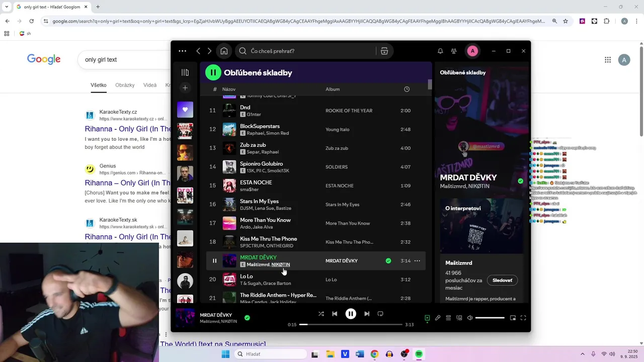Open Friend Activity icon in Spotify
Viewport: 644px width, 362px height.
coord(454,51)
